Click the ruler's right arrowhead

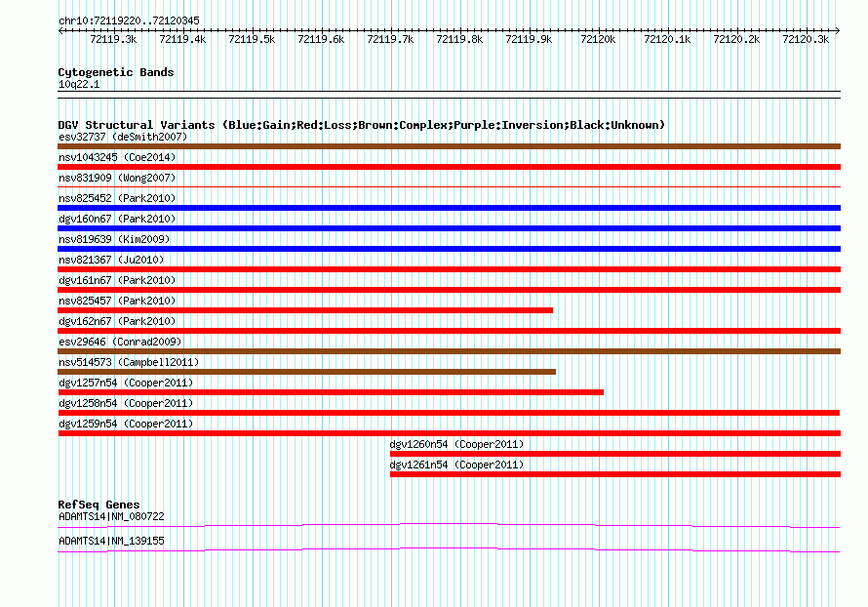838,31
